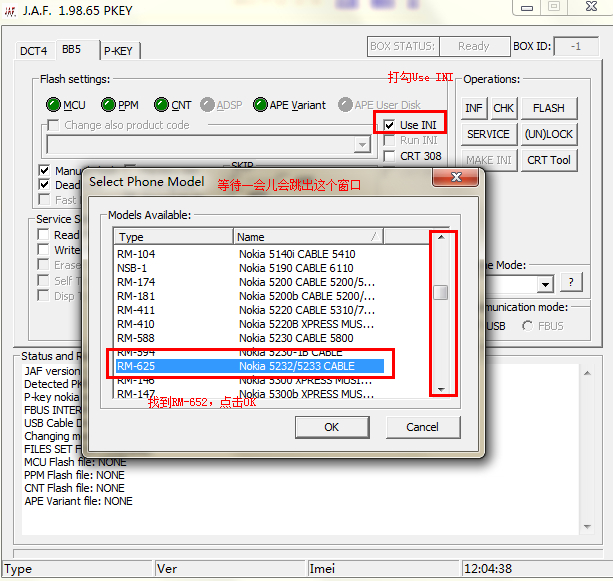Select the RM-411 Nokia 5220 row

click(250, 310)
